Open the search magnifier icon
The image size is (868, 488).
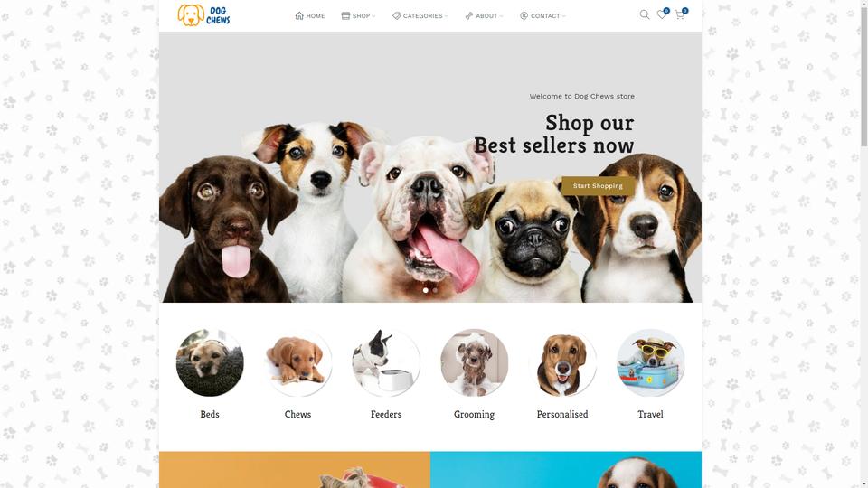pyautogui.click(x=645, y=15)
